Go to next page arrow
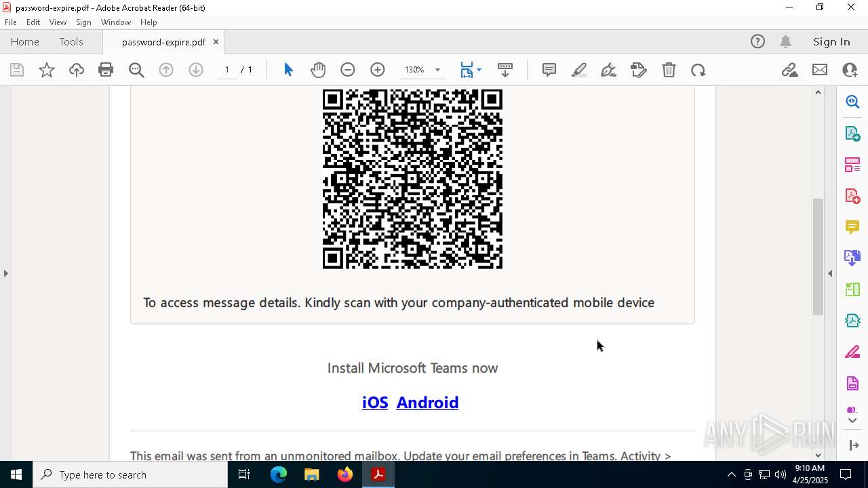 point(196,70)
